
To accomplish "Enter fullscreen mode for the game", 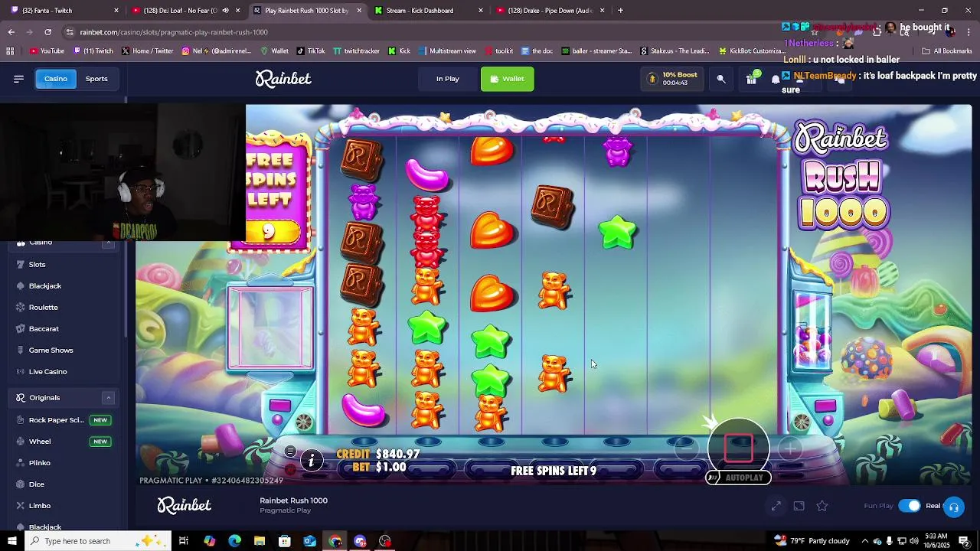I will pyautogui.click(x=776, y=506).
